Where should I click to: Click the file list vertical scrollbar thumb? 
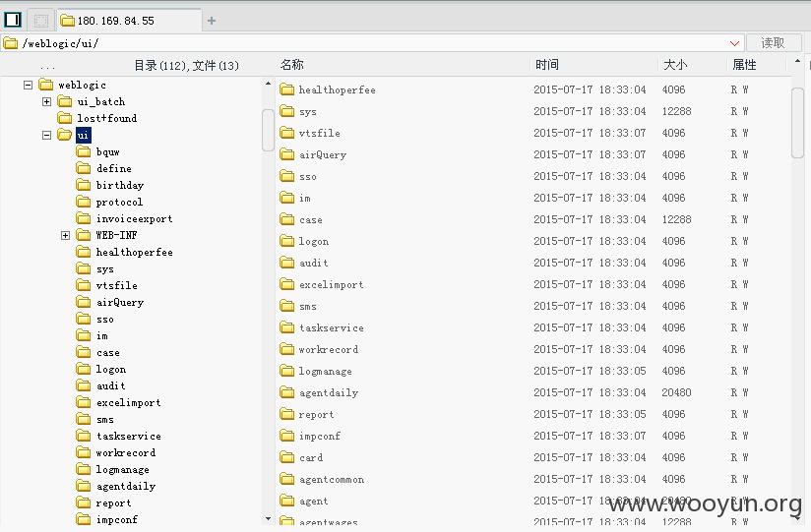point(797,123)
